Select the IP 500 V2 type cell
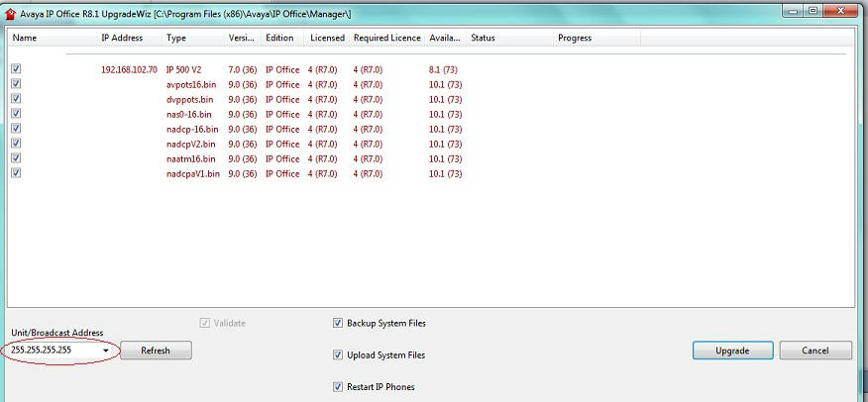Screen dimensions: 868x402 click(183, 69)
